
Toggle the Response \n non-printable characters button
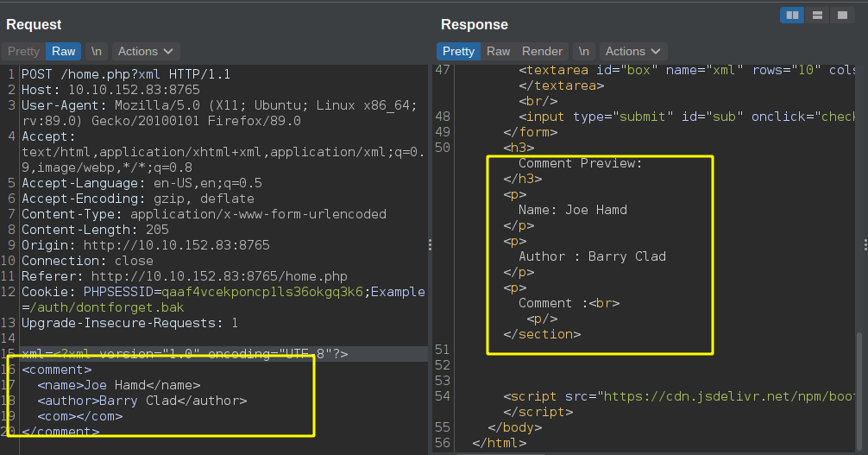pos(584,52)
